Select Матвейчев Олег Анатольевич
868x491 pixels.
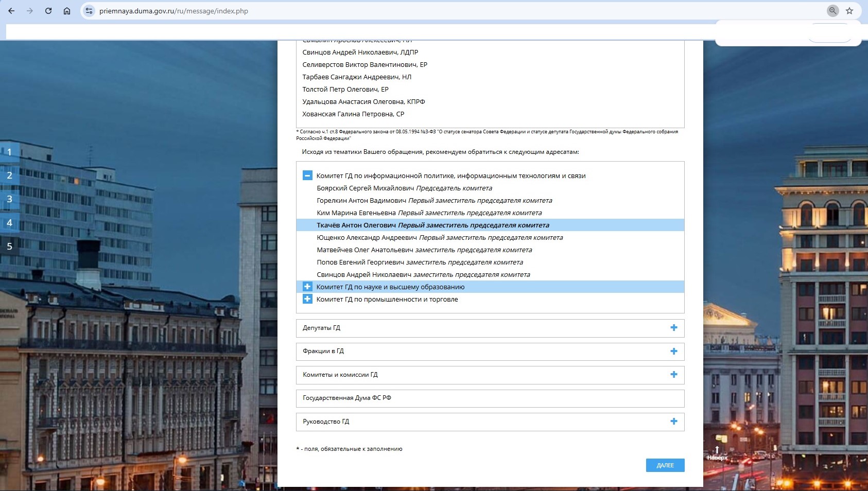coord(424,250)
